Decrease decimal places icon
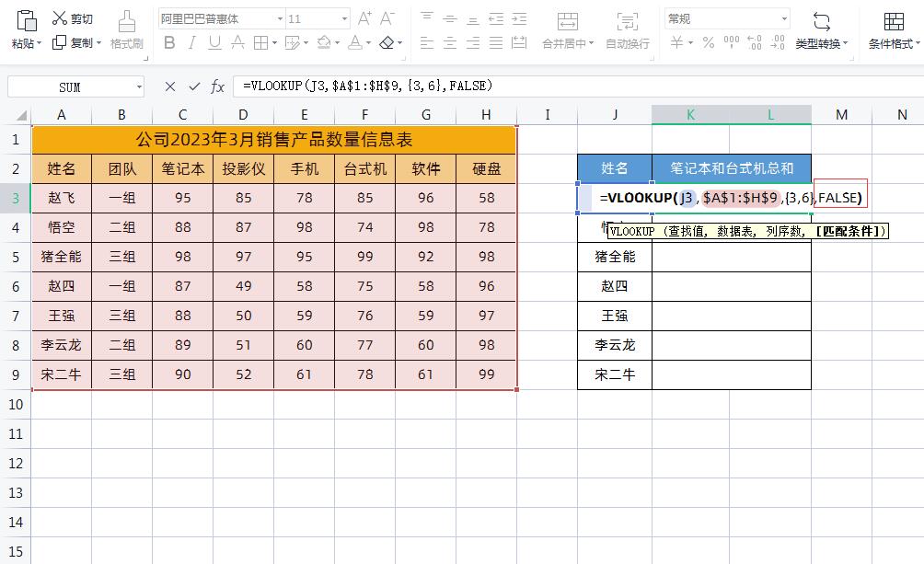Screen dimensions: 924x564 pos(778,42)
